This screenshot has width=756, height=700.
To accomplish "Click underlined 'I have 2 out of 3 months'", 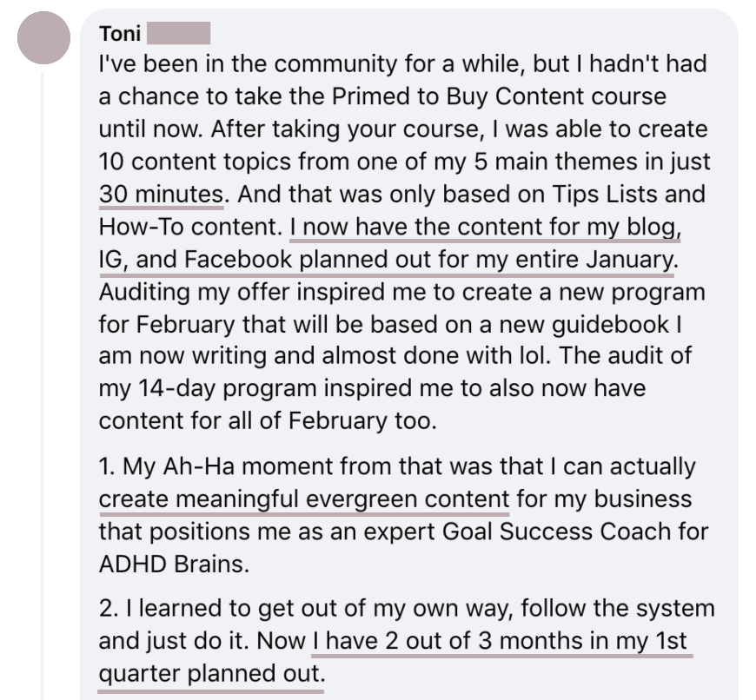I will click(x=501, y=642).
